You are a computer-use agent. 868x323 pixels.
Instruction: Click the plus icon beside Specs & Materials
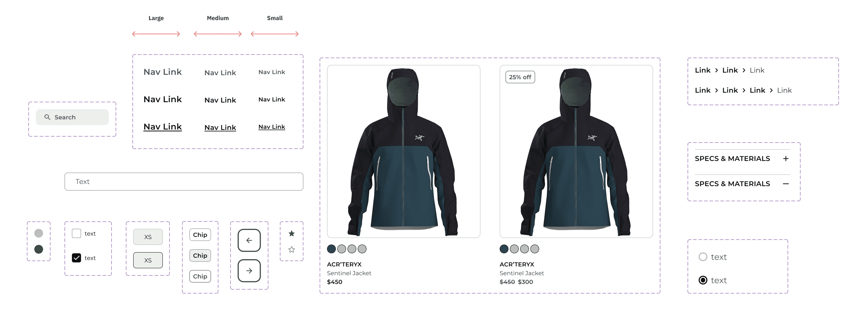click(x=786, y=158)
